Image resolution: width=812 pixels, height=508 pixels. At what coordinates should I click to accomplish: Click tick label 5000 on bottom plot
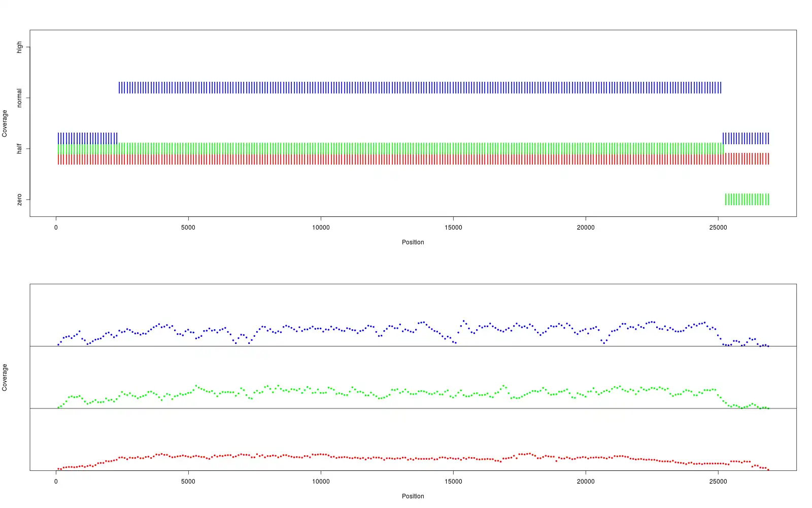(x=188, y=482)
